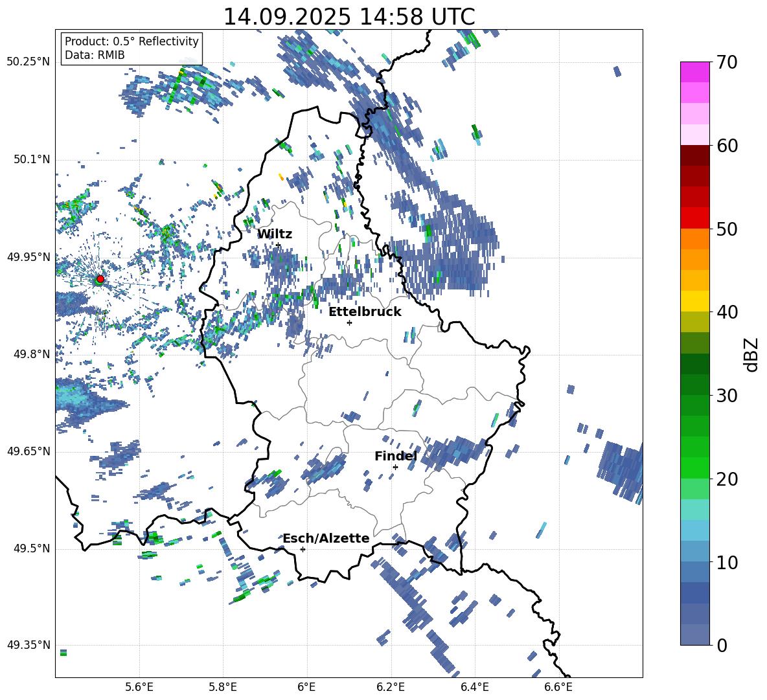Select the Findel text label
This screenshot has height=700, width=767.
click(395, 457)
